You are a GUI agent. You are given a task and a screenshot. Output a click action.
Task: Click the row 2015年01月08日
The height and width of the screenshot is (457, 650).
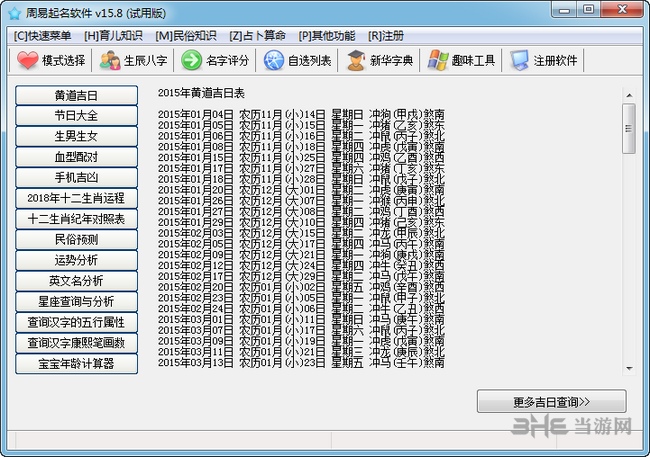point(301,146)
